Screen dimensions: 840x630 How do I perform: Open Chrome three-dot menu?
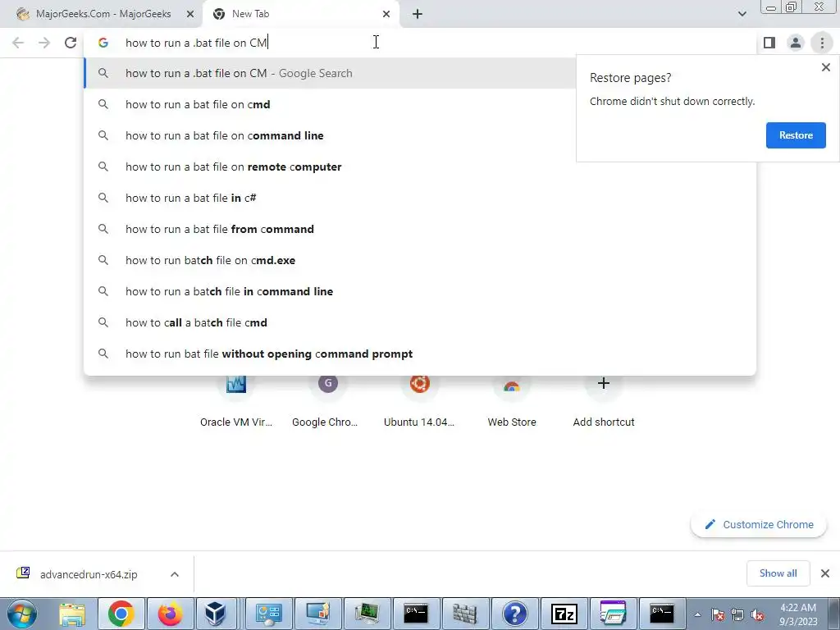tap(822, 43)
